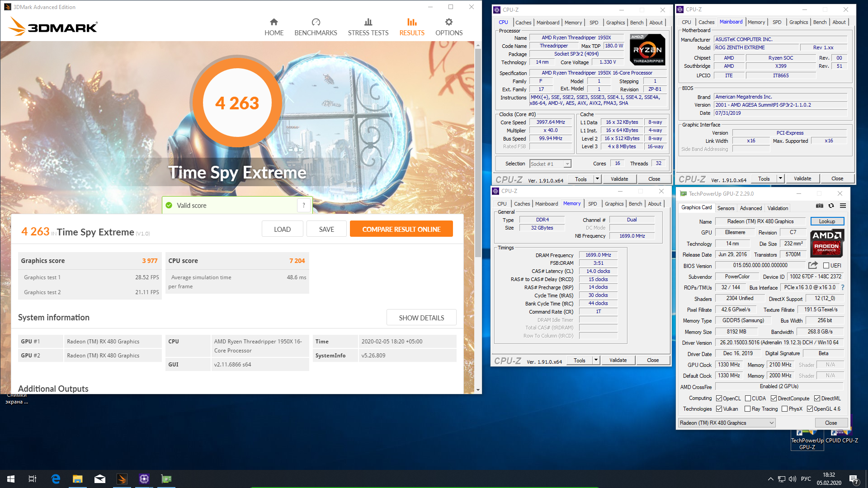Click the LOAD button in 3DMark
Image resolution: width=868 pixels, height=488 pixels.
point(282,229)
